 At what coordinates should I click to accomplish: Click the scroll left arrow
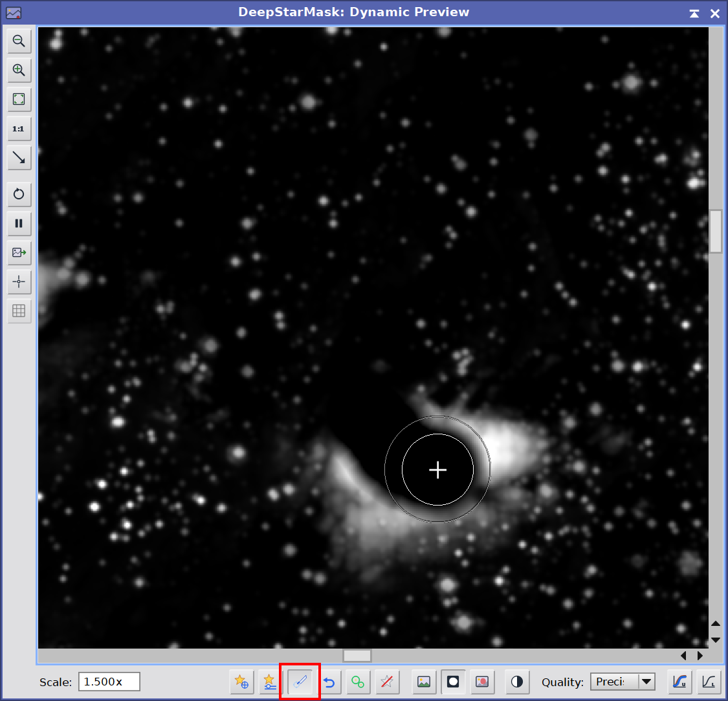tap(683, 656)
